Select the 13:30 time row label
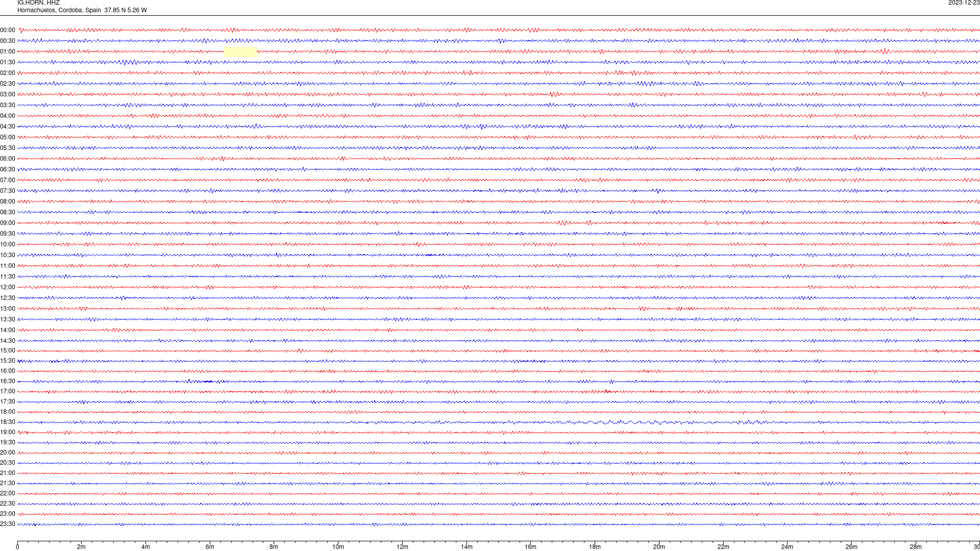This screenshot has width=980, height=551. [8, 319]
